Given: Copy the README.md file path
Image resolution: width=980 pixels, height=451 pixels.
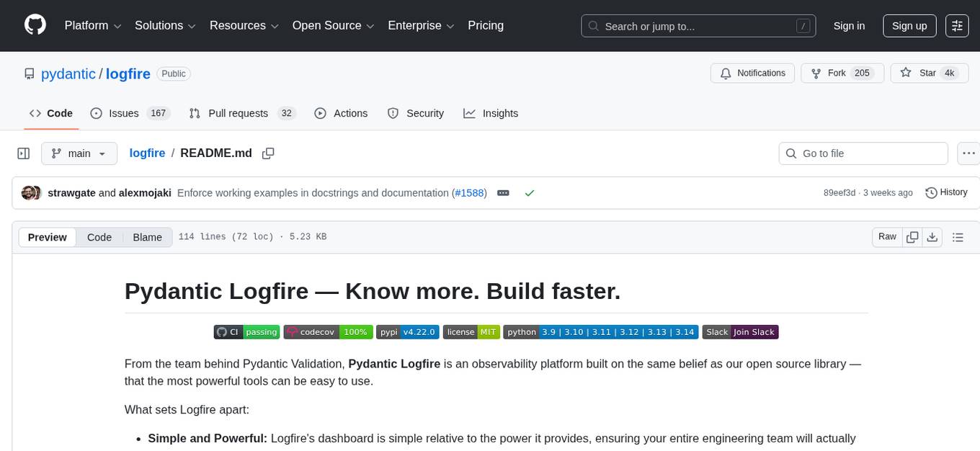Looking at the screenshot, I should pyautogui.click(x=268, y=153).
